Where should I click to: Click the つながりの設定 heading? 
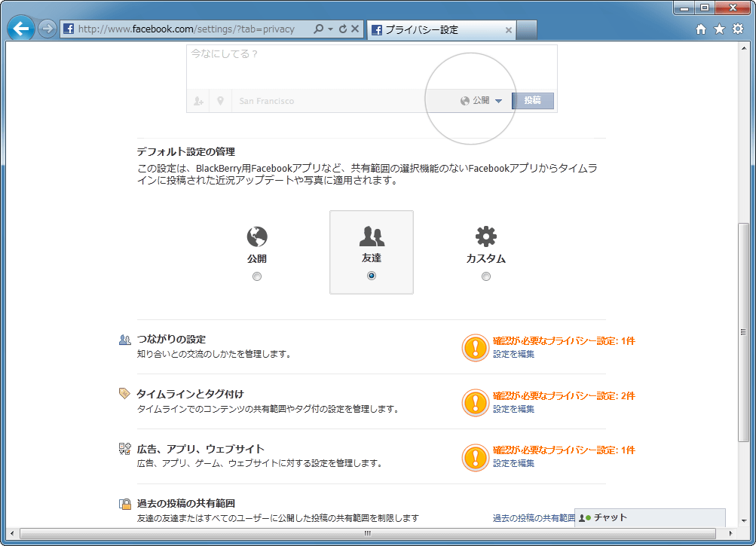tap(171, 339)
